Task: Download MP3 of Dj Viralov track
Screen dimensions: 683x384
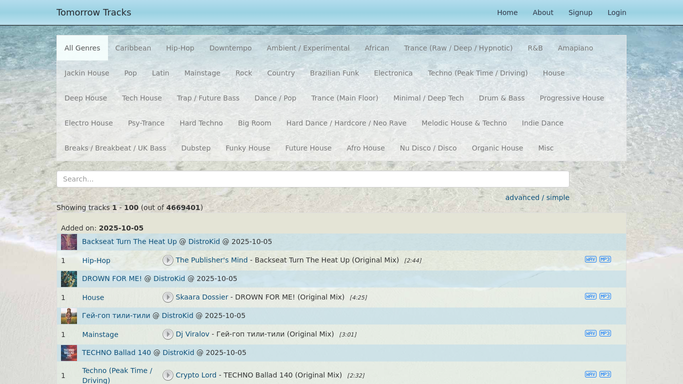Action: pyautogui.click(x=605, y=333)
